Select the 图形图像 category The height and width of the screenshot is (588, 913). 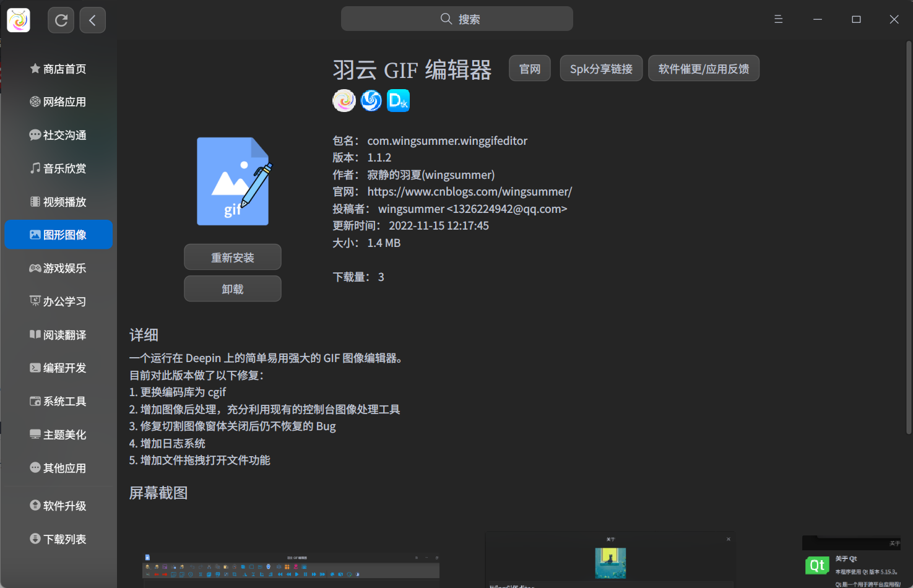click(x=58, y=235)
